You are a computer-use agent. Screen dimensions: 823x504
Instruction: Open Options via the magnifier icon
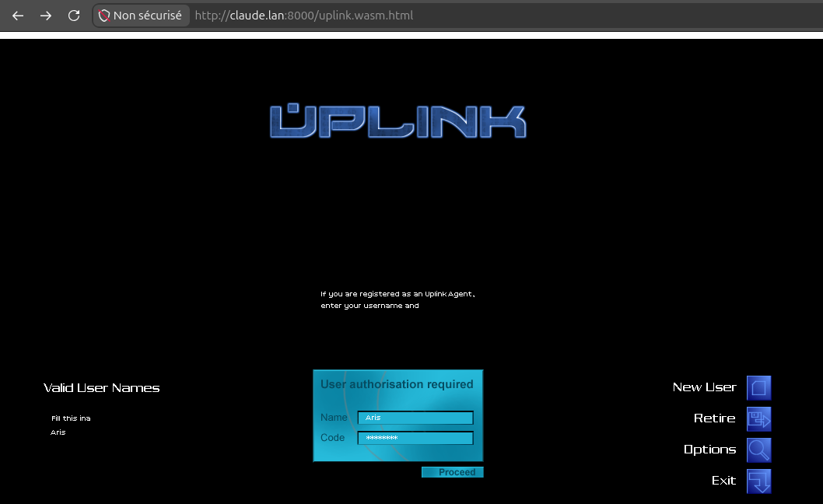coord(758,450)
